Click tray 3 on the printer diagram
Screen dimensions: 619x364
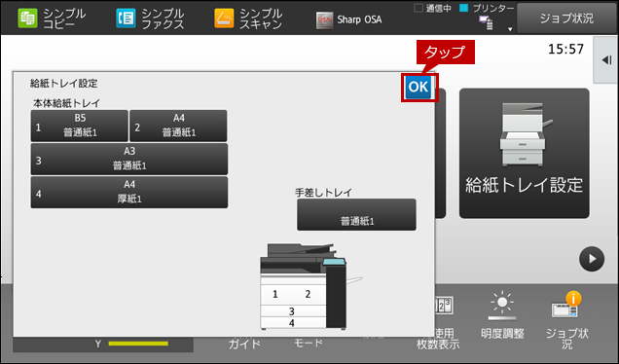coord(292,311)
